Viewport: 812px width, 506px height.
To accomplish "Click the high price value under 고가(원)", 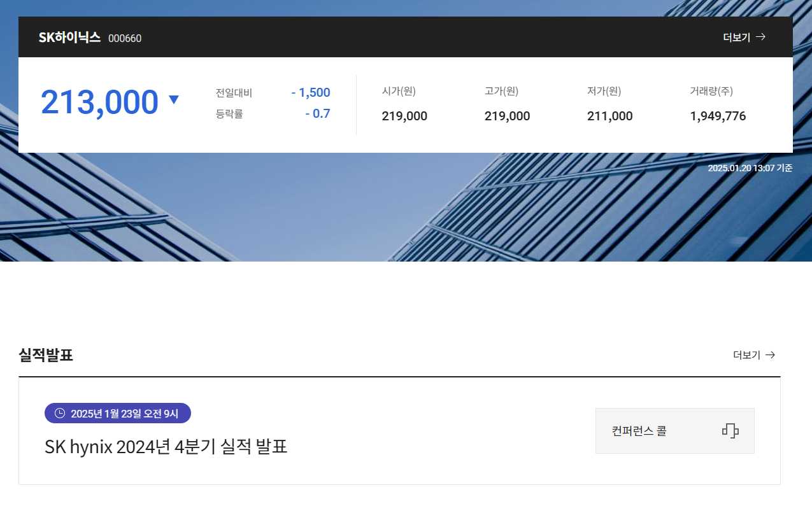I will 507,116.
